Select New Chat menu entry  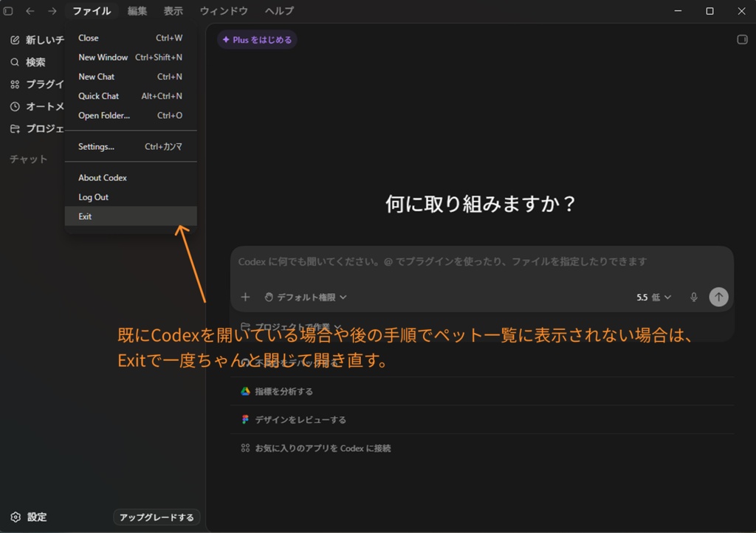coord(131,76)
